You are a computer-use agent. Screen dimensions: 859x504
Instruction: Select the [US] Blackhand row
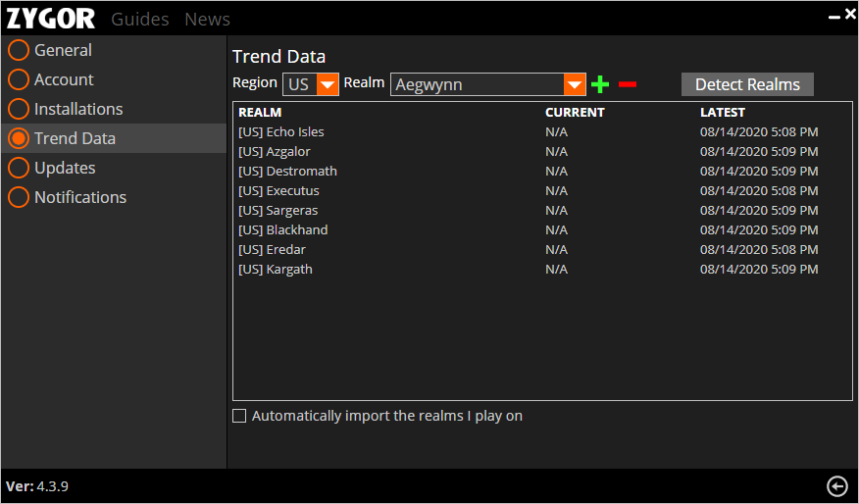(542, 230)
